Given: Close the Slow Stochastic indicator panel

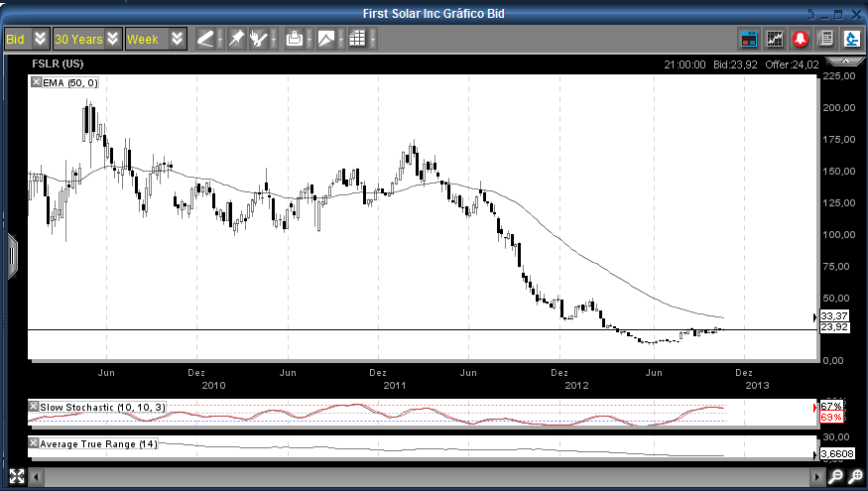Looking at the screenshot, I should pyautogui.click(x=33, y=407).
